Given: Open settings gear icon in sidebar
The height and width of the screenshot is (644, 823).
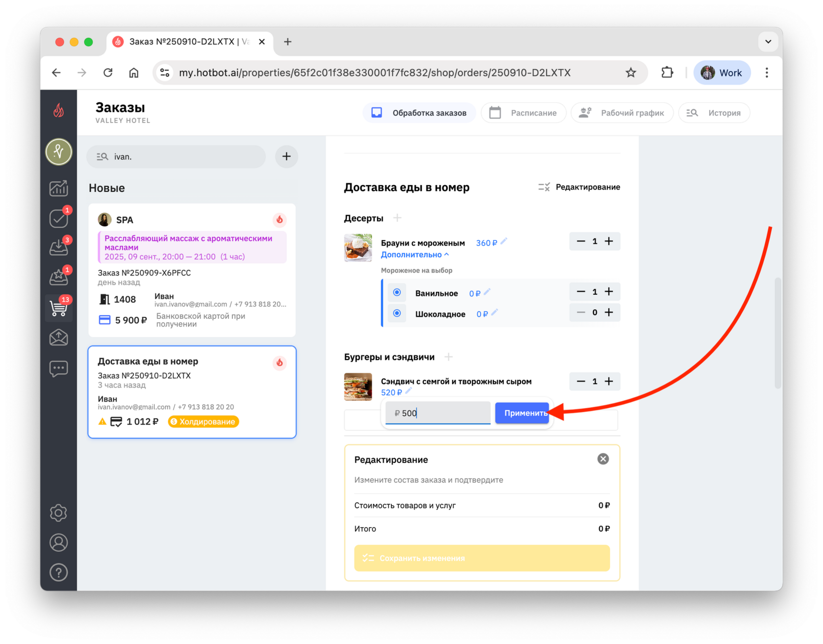Looking at the screenshot, I should click(59, 513).
